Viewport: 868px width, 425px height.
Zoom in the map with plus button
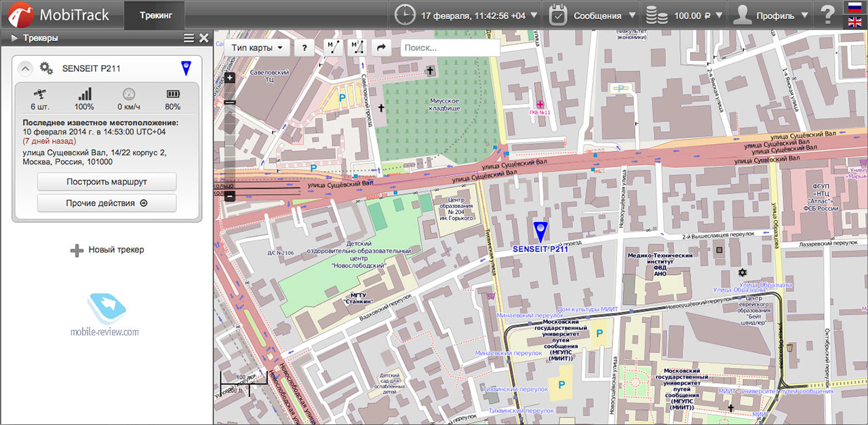(x=231, y=77)
